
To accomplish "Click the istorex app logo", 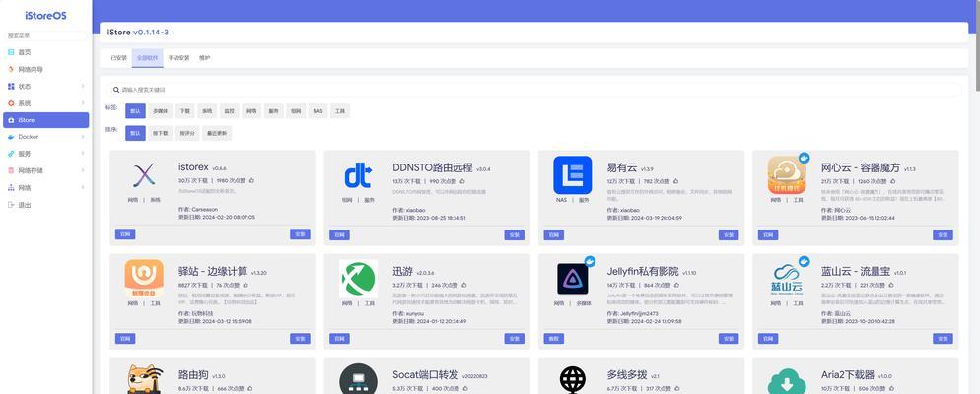I will [144, 175].
